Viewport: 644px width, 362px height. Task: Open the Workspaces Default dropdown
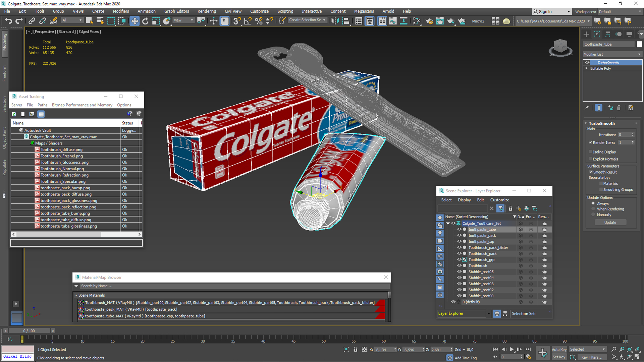[x=620, y=12]
